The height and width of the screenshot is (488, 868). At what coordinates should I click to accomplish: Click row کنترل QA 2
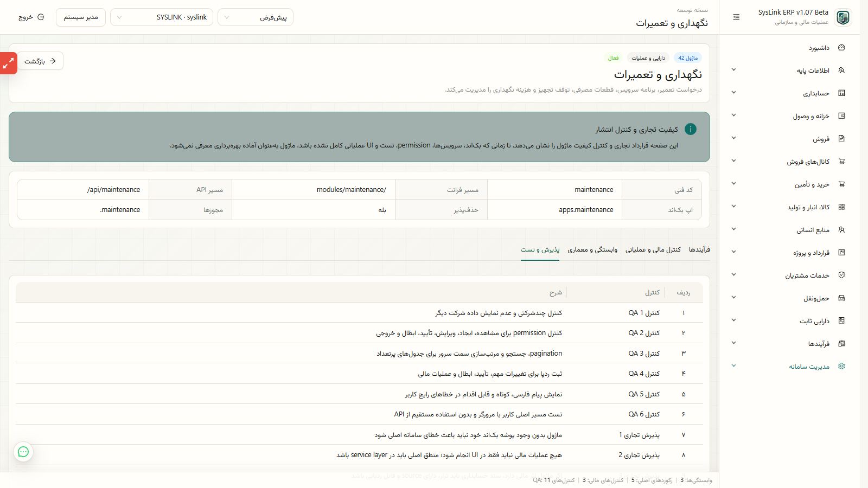pyautogui.click(x=359, y=333)
